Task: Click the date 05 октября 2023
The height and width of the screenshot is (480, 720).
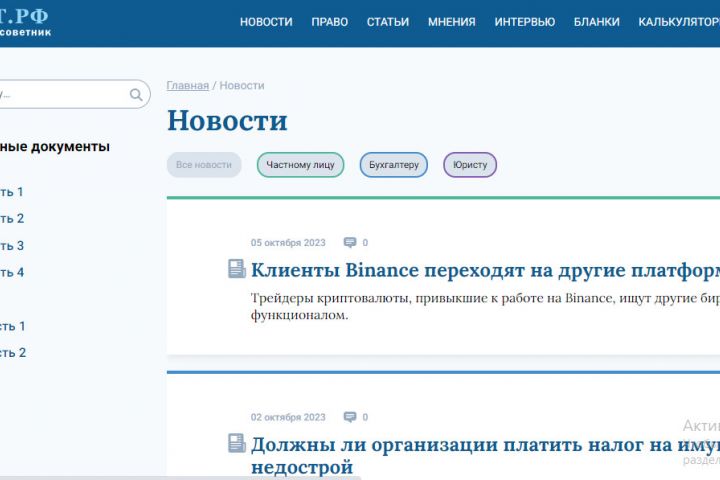Action: pyautogui.click(x=288, y=243)
